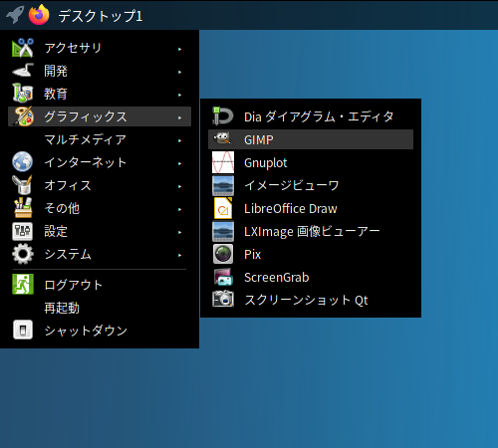Click the グラフィックス paint palette icon
This screenshot has height=448, width=498.
click(23, 116)
